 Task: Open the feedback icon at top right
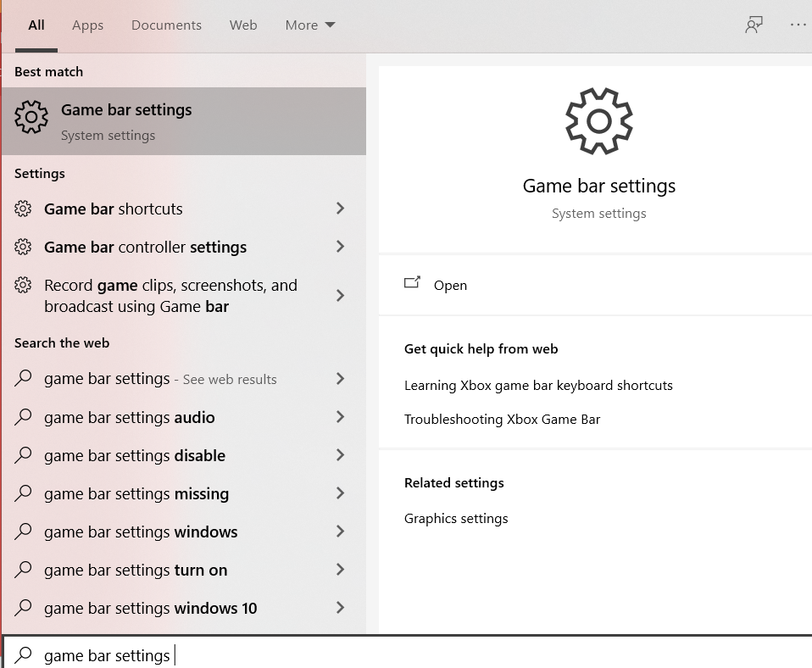(x=754, y=25)
